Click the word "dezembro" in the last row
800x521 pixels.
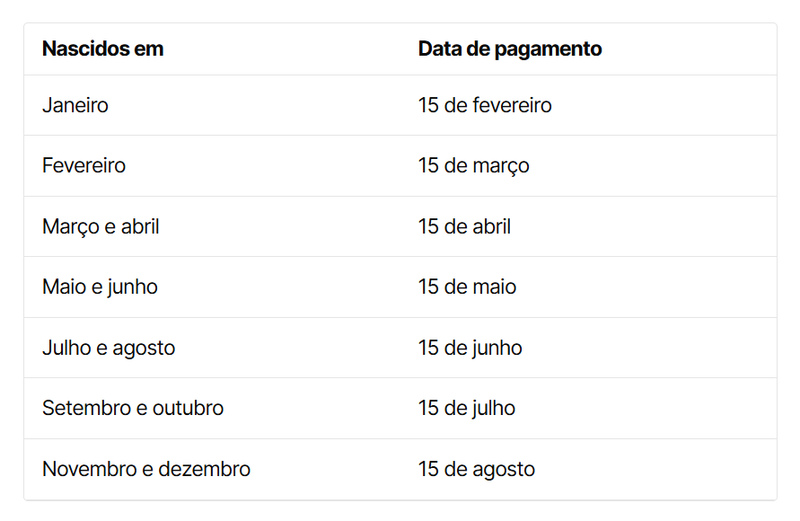pyautogui.click(x=209, y=469)
